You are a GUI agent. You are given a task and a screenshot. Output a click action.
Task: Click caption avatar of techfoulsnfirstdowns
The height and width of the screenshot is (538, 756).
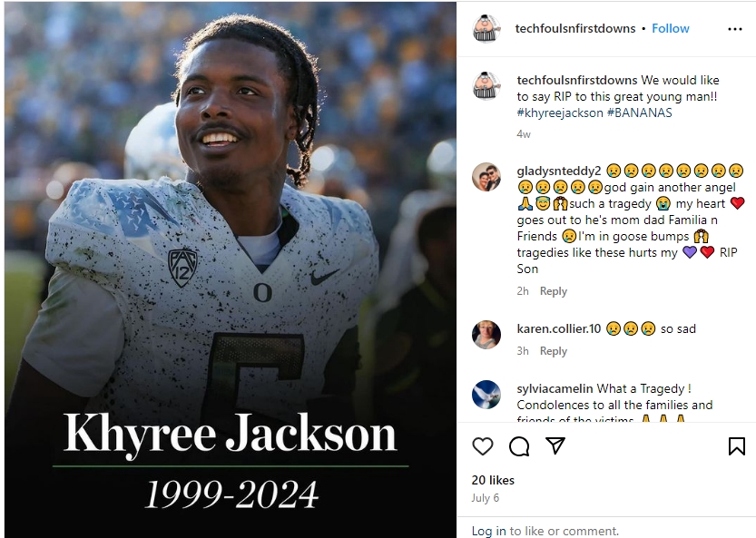(486, 86)
